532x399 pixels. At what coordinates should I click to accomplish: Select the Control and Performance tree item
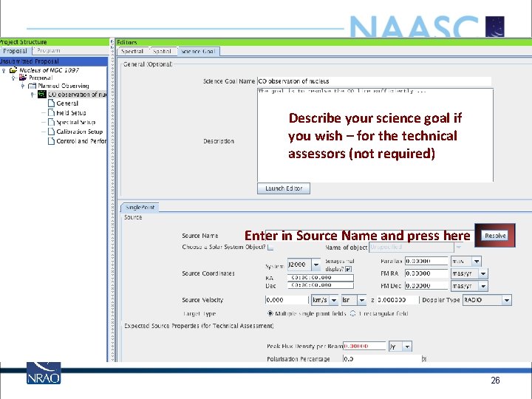click(81, 141)
